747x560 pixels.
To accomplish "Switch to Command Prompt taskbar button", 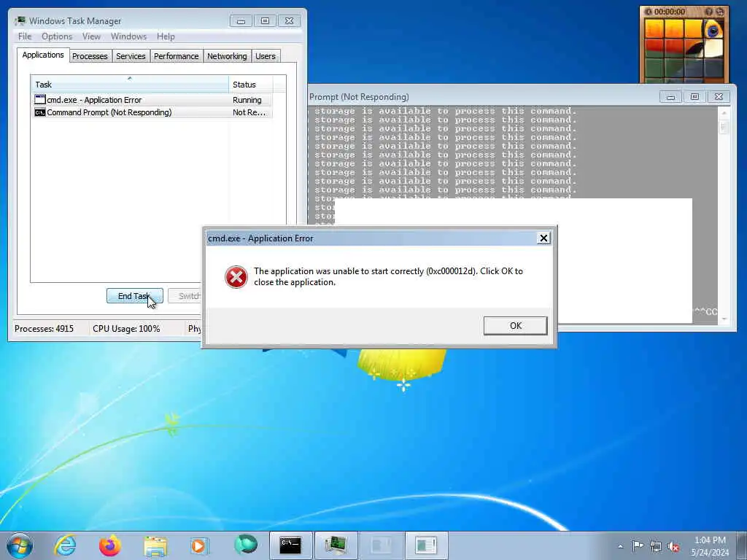I will click(x=290, y=545).
